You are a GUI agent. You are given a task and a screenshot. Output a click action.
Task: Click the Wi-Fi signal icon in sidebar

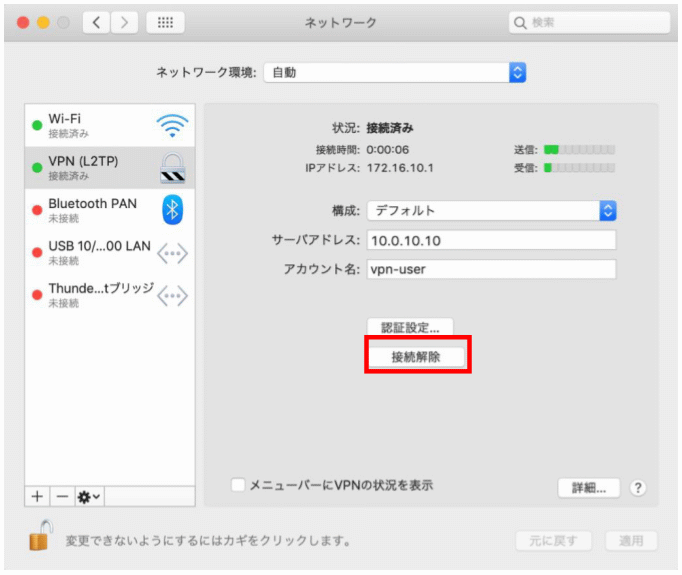172,125
